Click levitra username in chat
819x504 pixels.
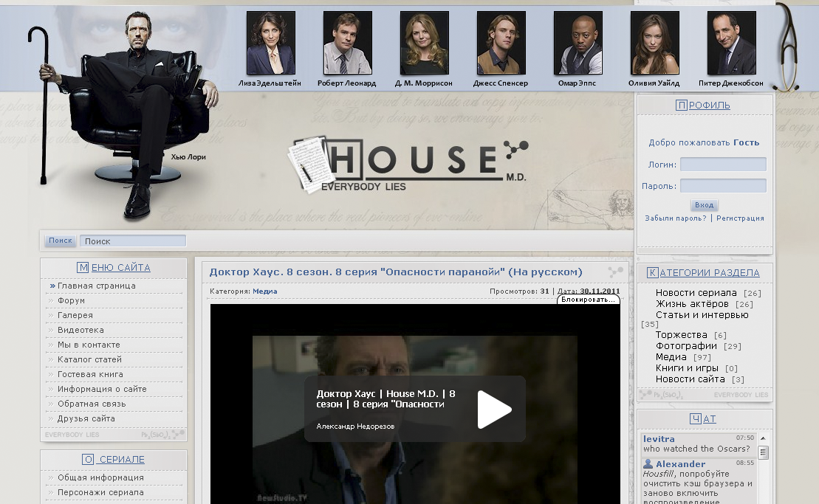[x=659, y=439]
